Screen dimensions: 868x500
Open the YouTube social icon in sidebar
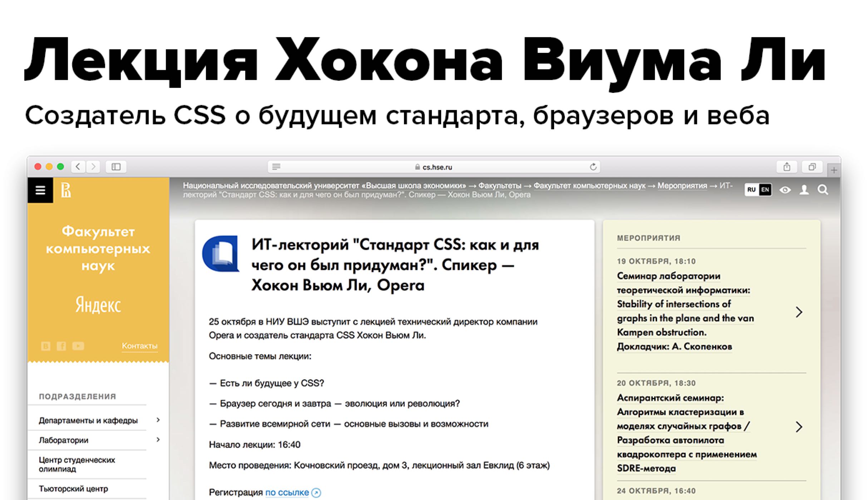(78, 346)
